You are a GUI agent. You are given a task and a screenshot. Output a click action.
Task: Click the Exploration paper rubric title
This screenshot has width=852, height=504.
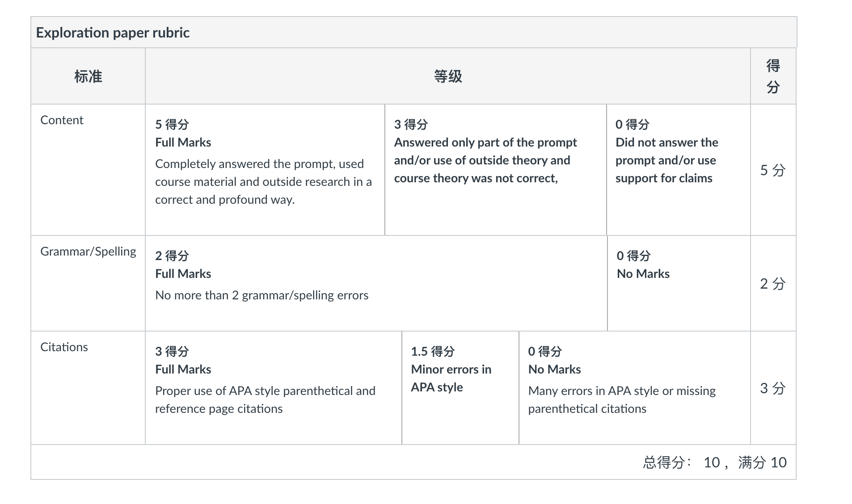pyautogui.click(x=113, y=33)
